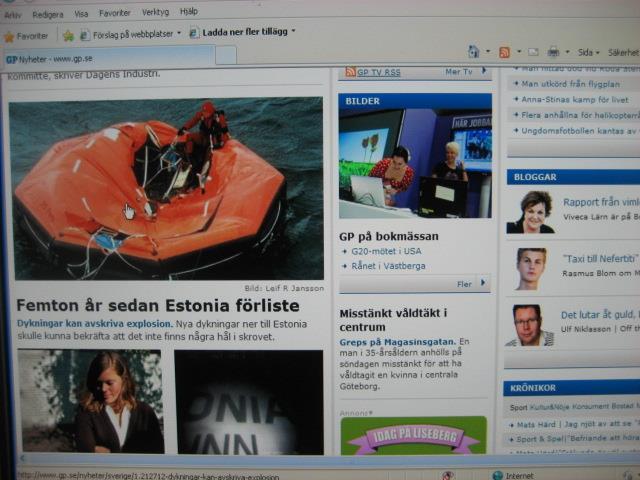
Task: Click the orange RSS feeds toolbar icon
Action: pos(504,52)
